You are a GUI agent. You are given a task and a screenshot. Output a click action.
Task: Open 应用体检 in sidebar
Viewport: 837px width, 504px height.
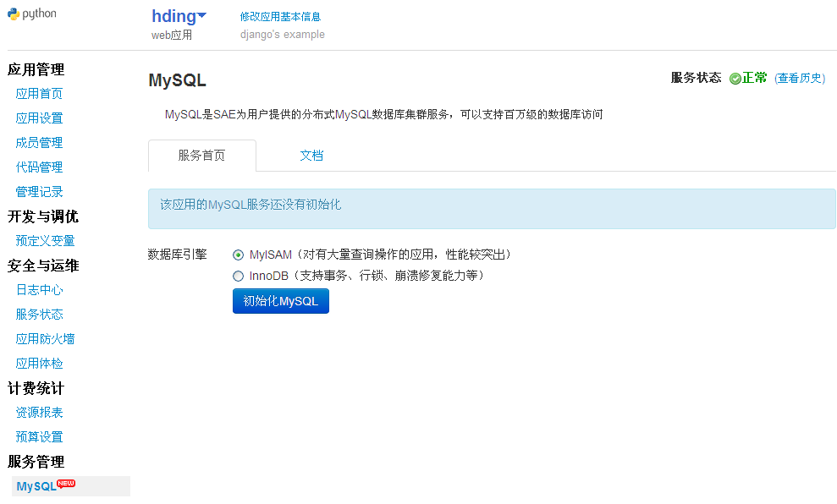(x=39, y=364)
